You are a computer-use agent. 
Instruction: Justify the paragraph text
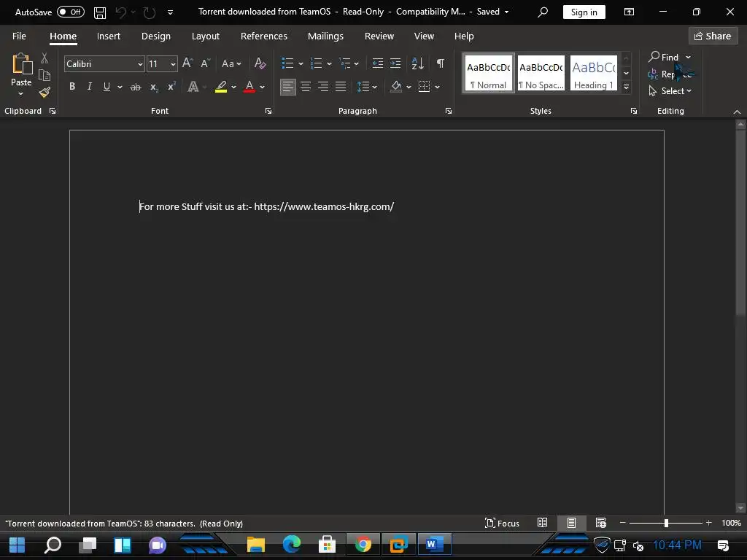coord(341,86)
